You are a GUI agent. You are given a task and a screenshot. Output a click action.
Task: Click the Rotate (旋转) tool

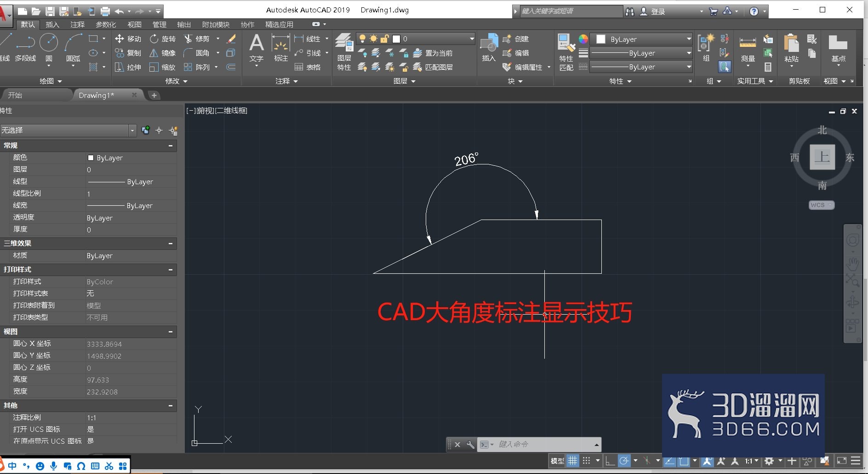pyautogui.click(x=163, y=39)
